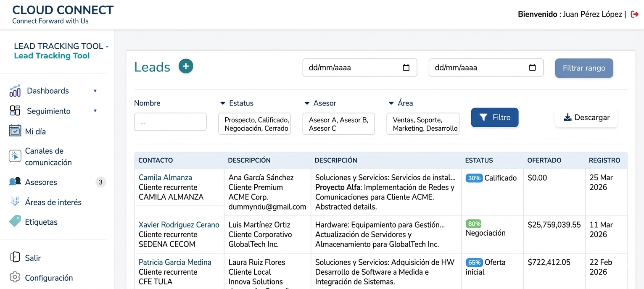
Task: Click the REGISTRO column header
Action: click(x=604, y=160)
